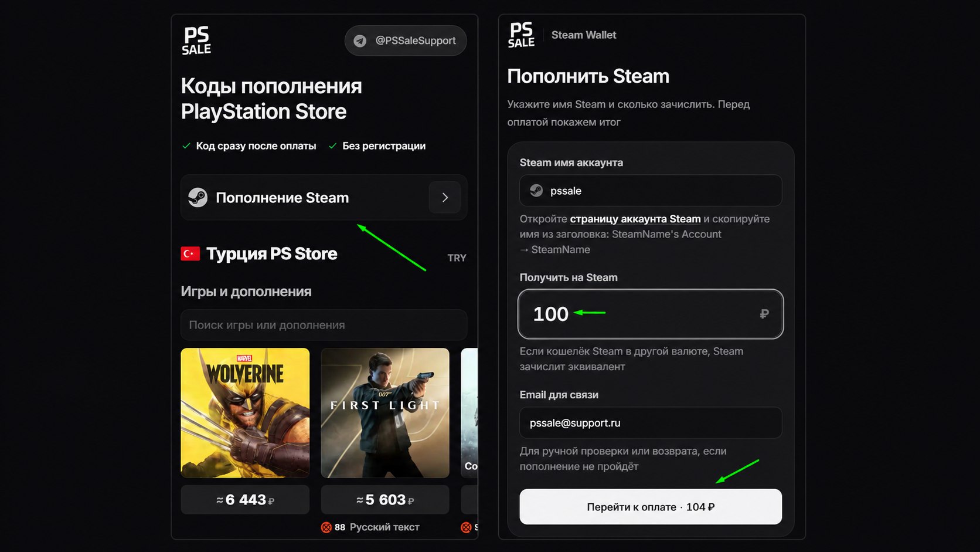Open the Пополнение Steam chevron arrow
The image size is (980, 552).
click(445, 198)
